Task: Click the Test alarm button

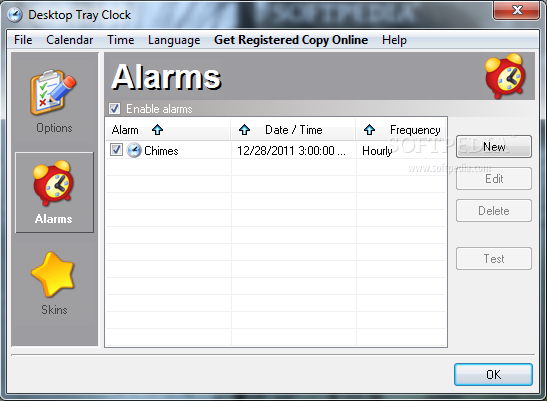Action: click(x=494, y=259)
